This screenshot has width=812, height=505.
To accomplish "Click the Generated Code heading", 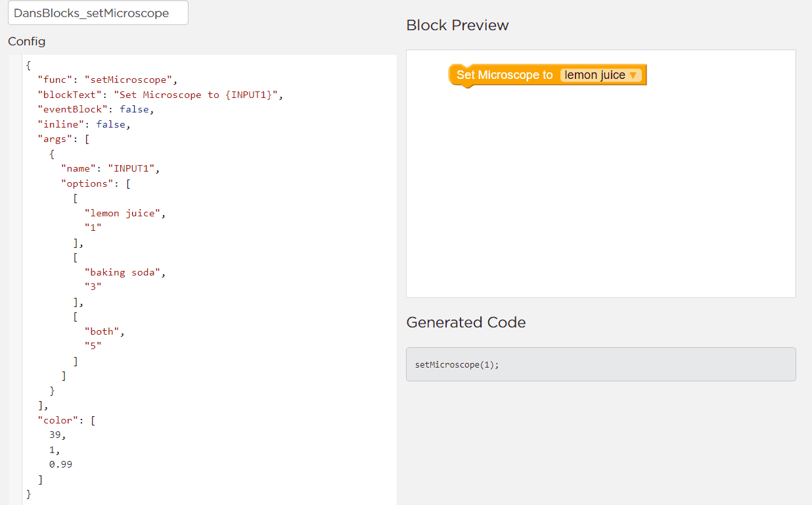I will pos(466,322).
